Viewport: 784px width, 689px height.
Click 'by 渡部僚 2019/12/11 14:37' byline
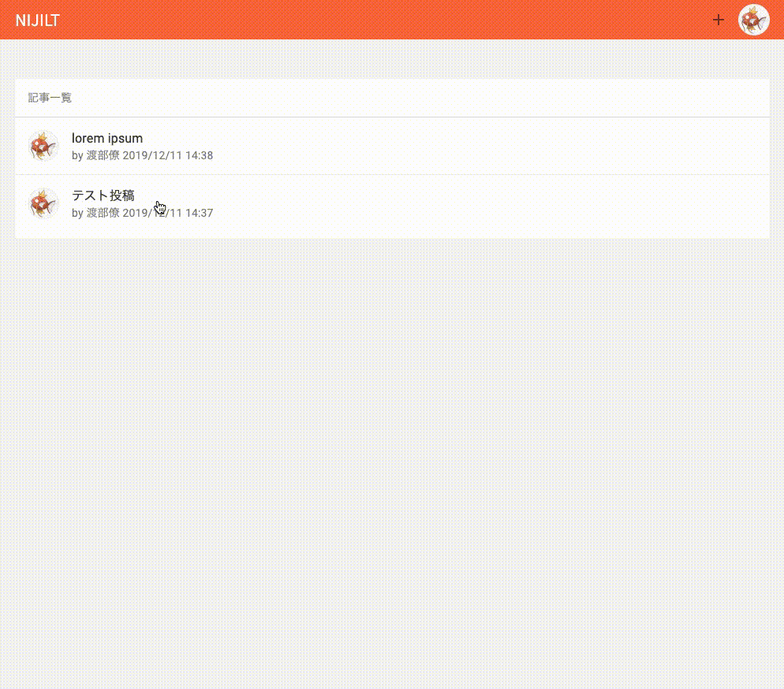(142, 213)
